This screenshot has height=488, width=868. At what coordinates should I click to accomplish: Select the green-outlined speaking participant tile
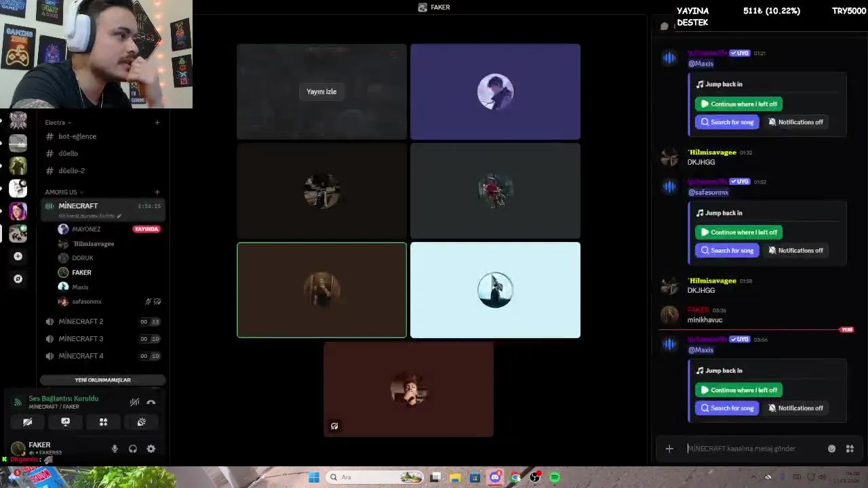tap(321, 290)
